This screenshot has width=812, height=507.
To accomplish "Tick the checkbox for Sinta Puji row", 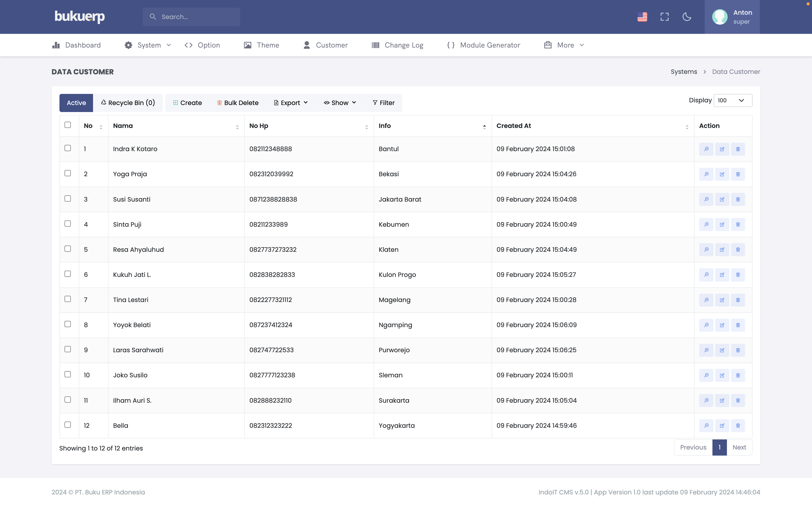I will (x=68, y=224).
